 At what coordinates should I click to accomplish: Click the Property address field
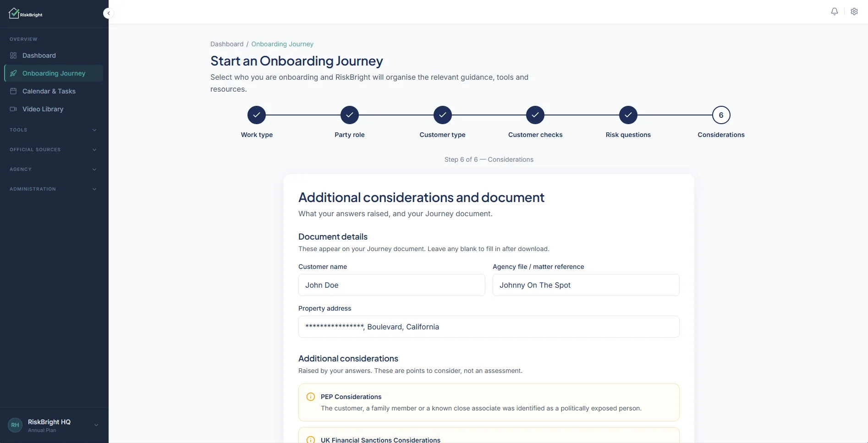click(x=489, y=327)
